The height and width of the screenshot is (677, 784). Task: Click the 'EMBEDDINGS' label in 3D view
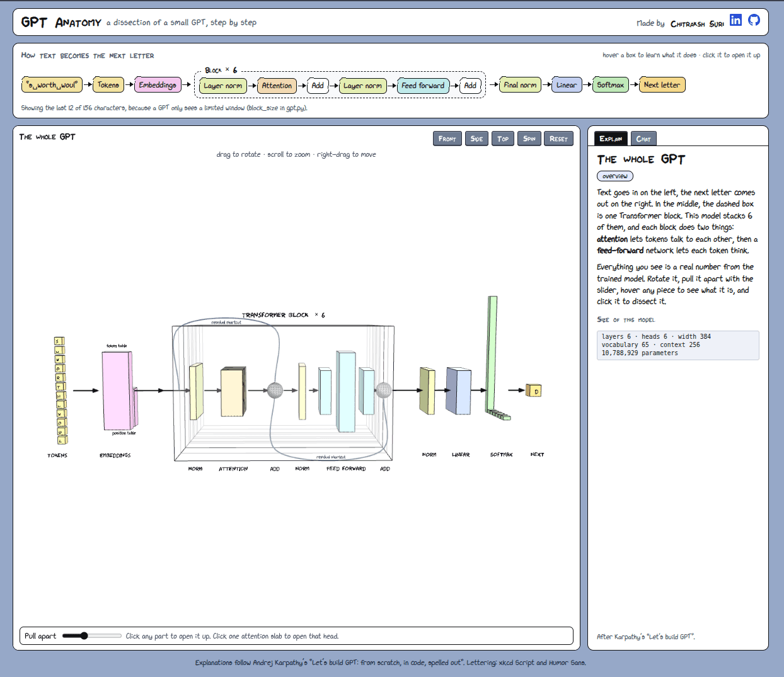click(115, 455)
